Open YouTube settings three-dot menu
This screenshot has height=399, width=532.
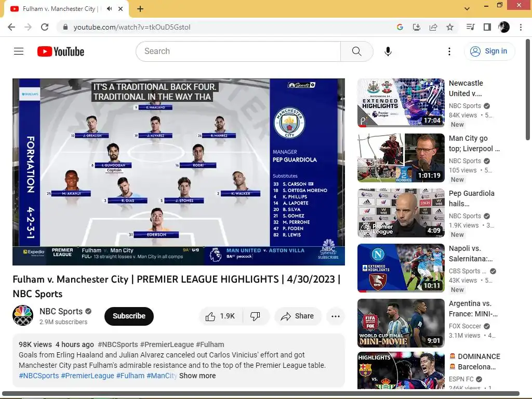coord(449,51)
